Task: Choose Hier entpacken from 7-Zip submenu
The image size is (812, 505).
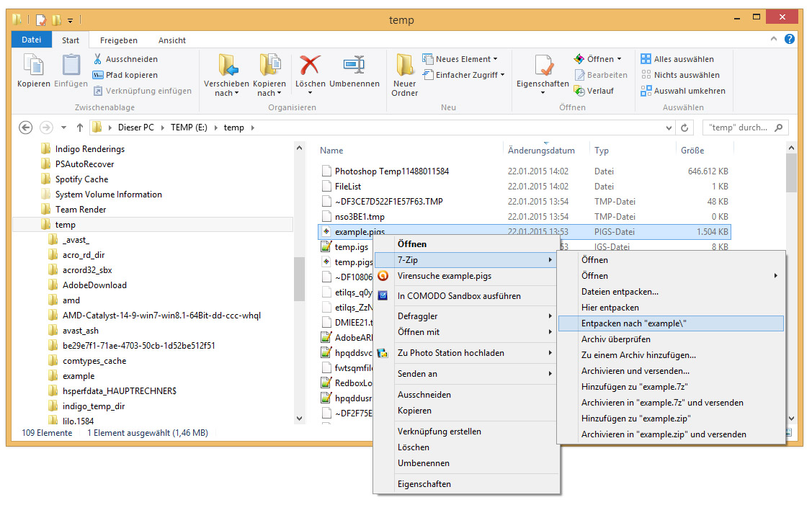Action: point(610,308)
